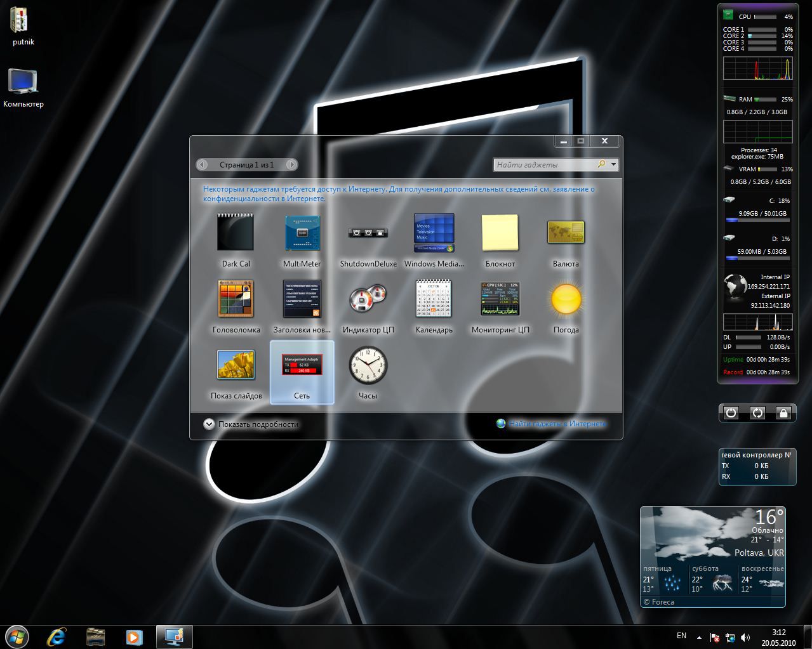Open Internet Explorer from the taskbar
Viewport: 812px width, 649px height.
57,636
